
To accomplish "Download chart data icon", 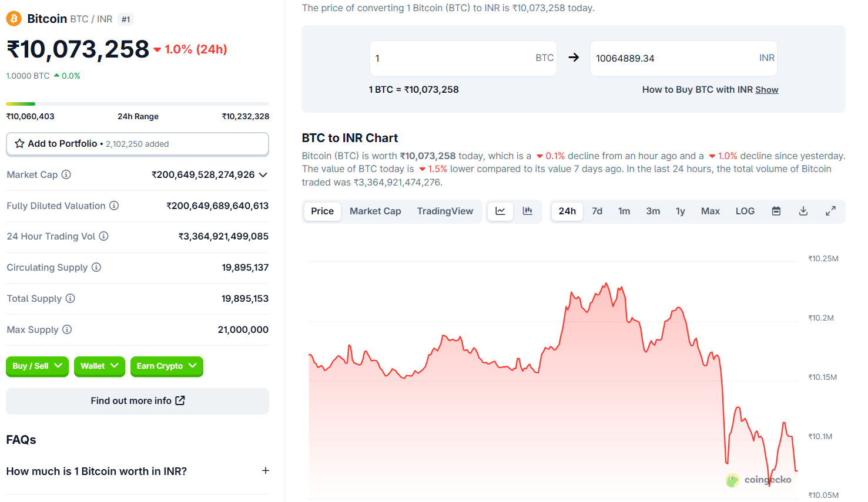I will (803, 211).
